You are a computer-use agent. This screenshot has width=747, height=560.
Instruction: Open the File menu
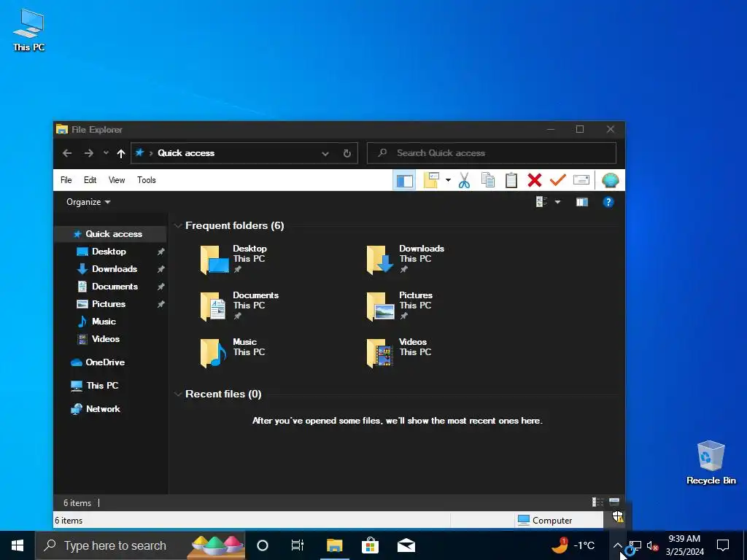coord(66,180)
